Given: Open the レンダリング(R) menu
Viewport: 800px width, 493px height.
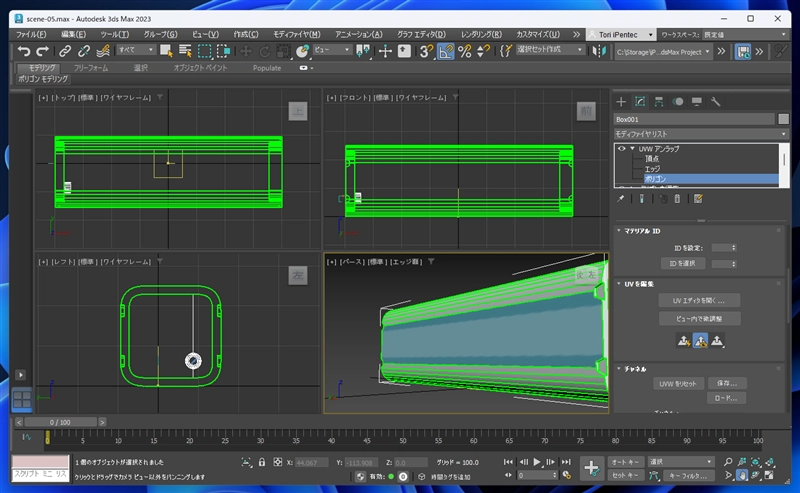Looking at the screenshot, I should click(482, 33).
